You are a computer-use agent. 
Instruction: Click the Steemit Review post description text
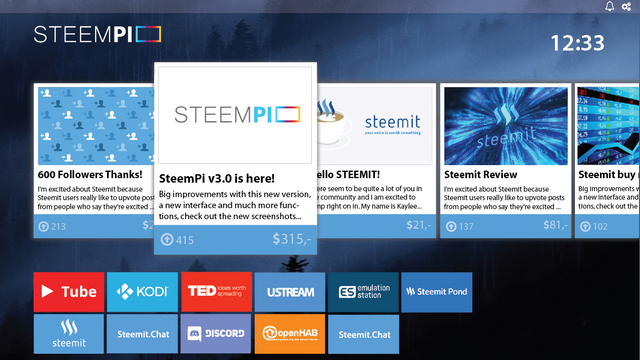pyautogui.click(x=504, y=198)
